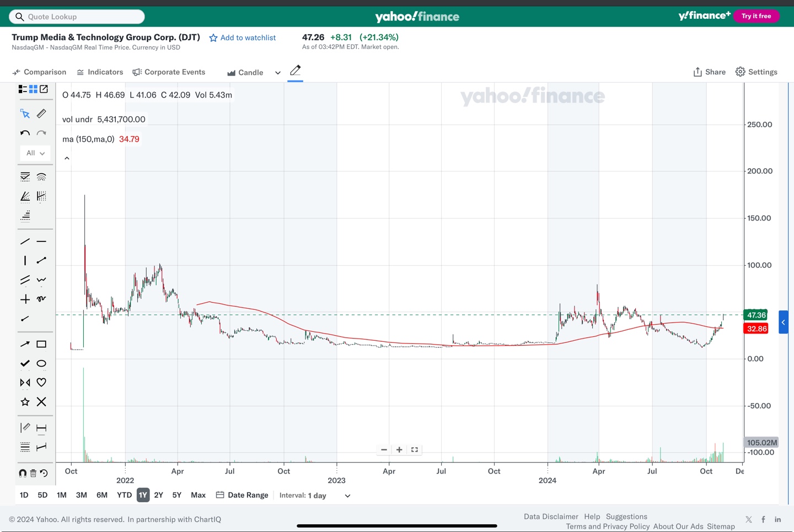Image resolution: width=794 pixels, height=532 pixels.
Task: Toggle the magnet snap mode
Action: pyautogui.click(x=23, y=473)
